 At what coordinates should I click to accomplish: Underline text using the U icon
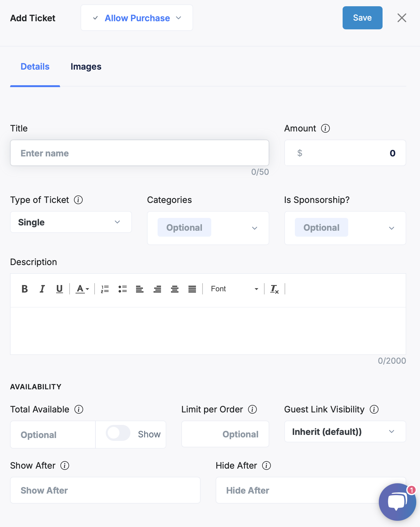click(x=59, y=289)
